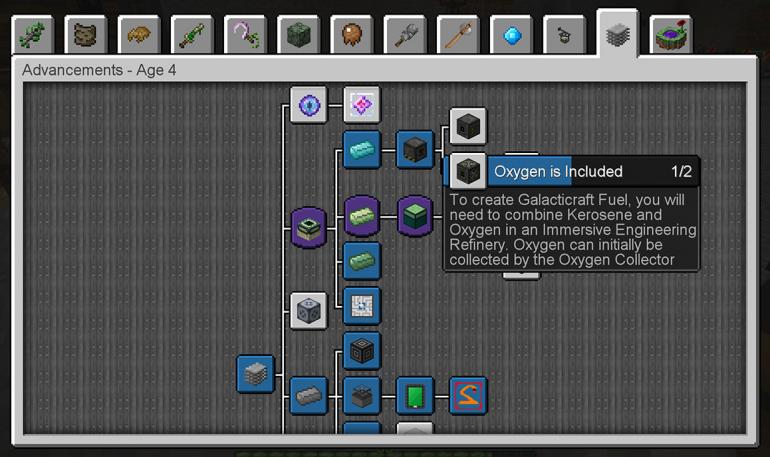Select the gray ingot advancement
This screenshot has width=770, height=457.
(x=308, y=396)
